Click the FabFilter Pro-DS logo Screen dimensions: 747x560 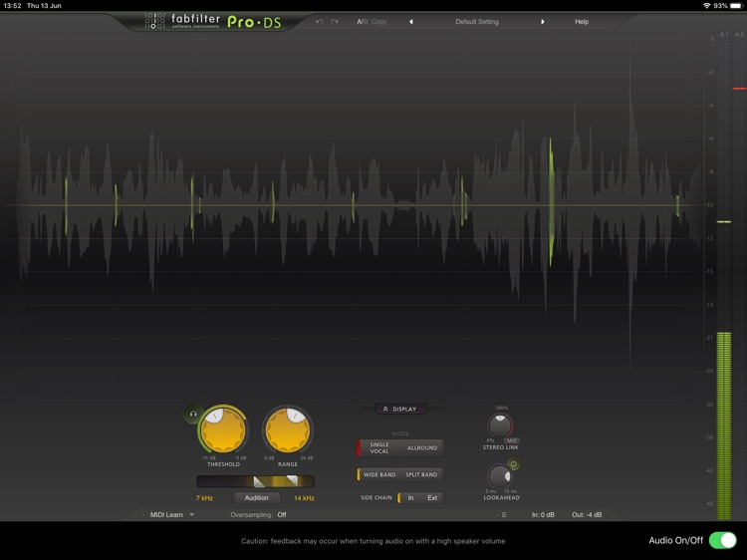pyautogui.click(x=213, y=22)
